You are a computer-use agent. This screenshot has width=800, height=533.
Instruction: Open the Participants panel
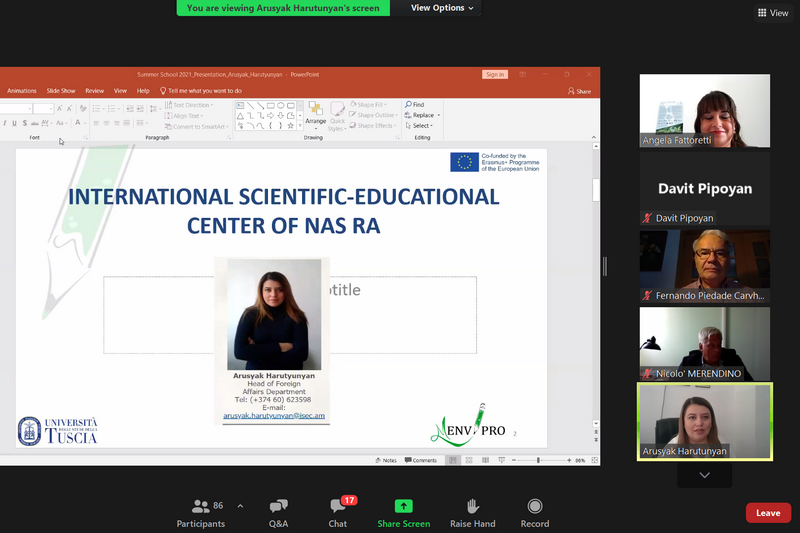coord(201,513)
